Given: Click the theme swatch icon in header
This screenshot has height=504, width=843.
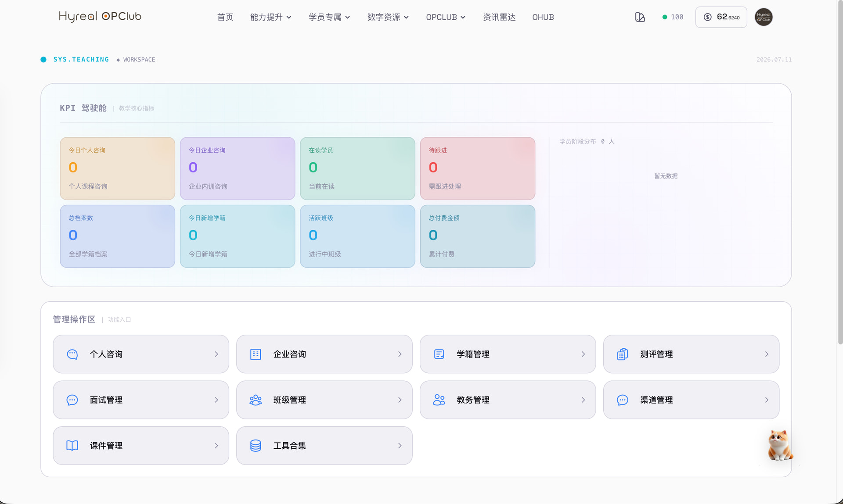Looking at the screenshot, I should click(x=640, y=17).
